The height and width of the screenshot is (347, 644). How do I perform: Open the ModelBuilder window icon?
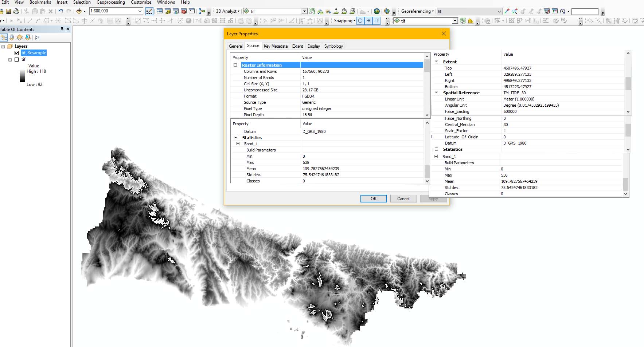(x=202, y=11)
